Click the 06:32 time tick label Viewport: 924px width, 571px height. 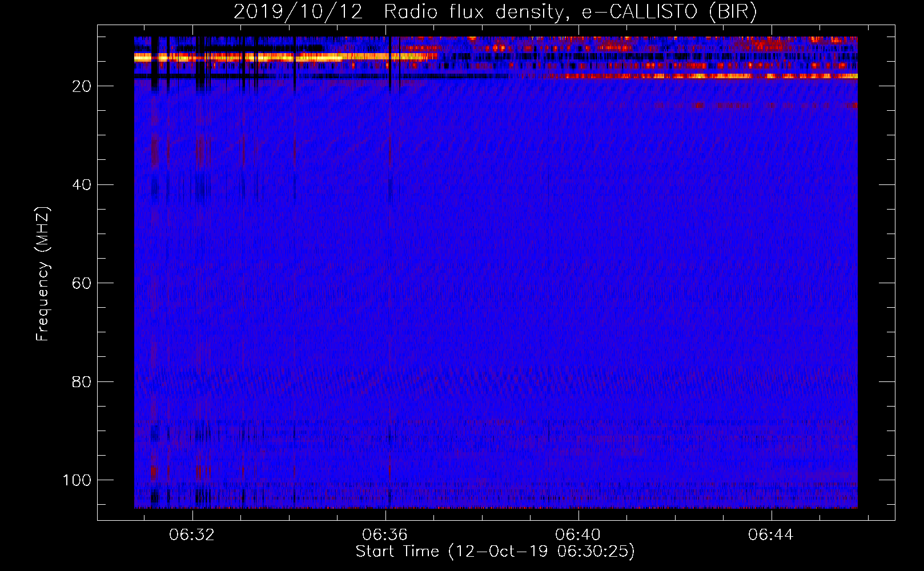(192, 534)
